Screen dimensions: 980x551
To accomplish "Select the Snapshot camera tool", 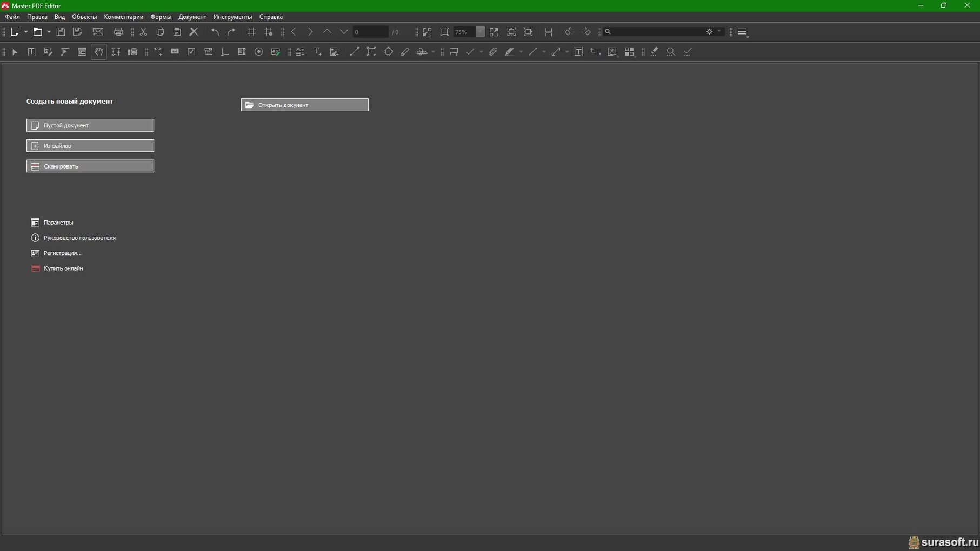I will 132,52.
